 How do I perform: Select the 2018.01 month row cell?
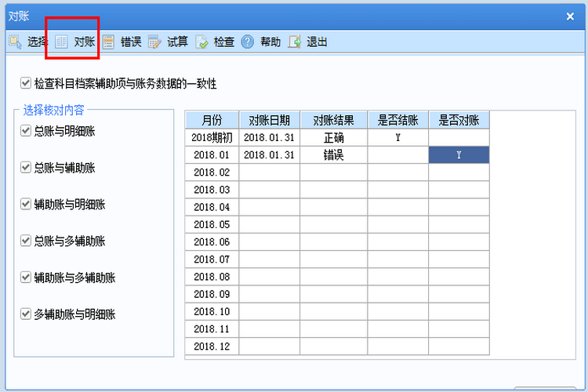click(x=212, y=155)
